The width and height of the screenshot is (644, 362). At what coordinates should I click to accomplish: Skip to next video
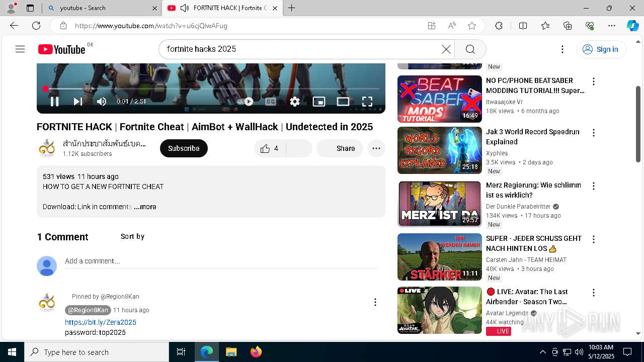(x=78, y=102)
